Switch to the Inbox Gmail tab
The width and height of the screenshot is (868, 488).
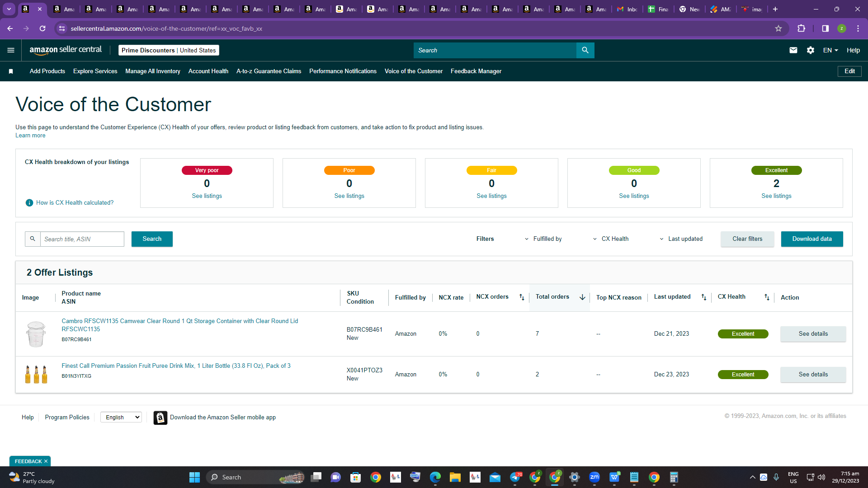[627, 9]
